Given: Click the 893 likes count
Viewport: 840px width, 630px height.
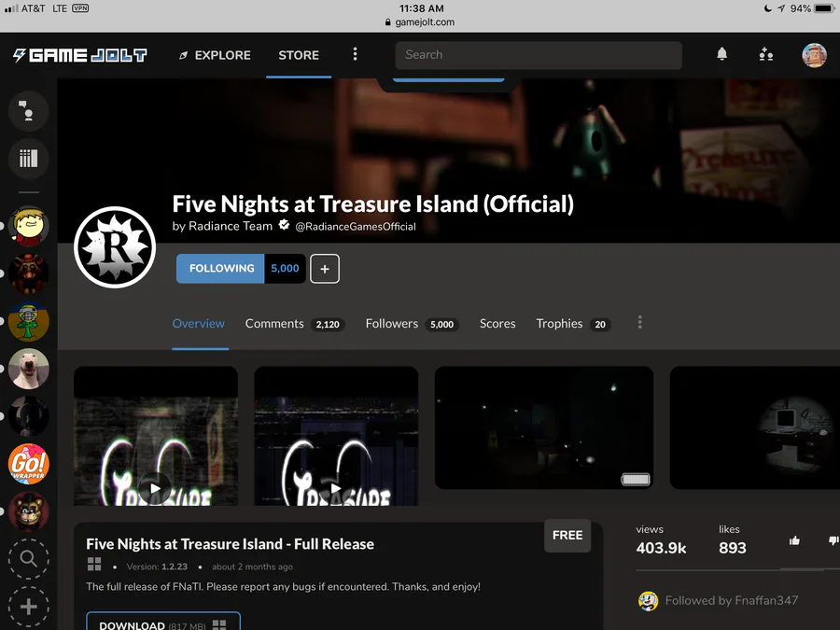Looking at the screenshot, I should point(733,548).
